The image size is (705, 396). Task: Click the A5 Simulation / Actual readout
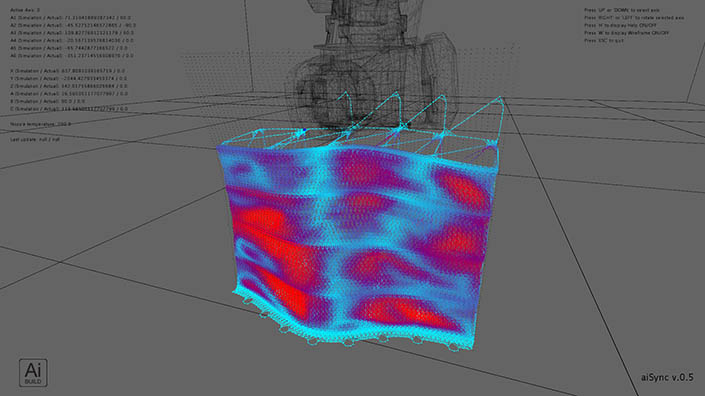point(69,48)
